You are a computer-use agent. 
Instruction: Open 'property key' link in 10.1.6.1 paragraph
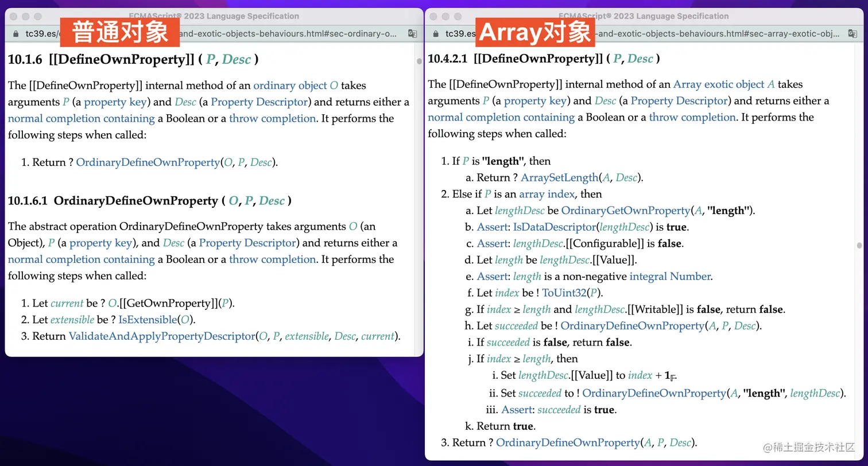[100, 243]
